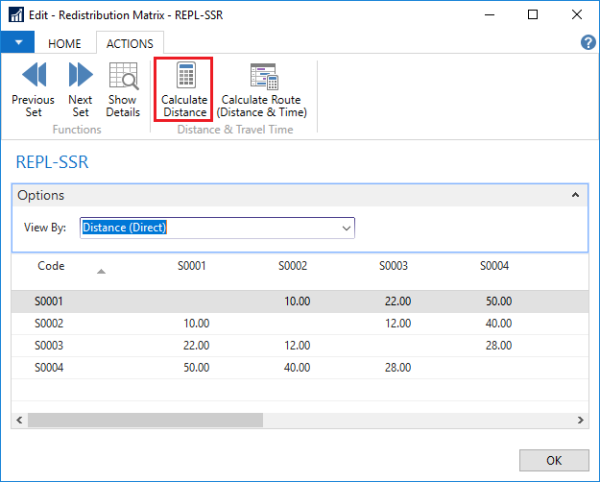Sort by the Code column header
Viewport: 600px width, 482px height.
(x=51, y=267)
